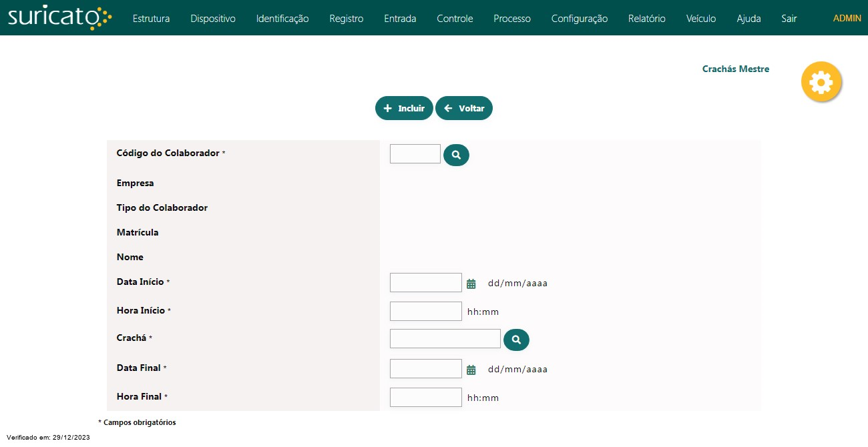868x447 pixels.
Task: Click the Data Início date field
Action: tap(425, 283)
